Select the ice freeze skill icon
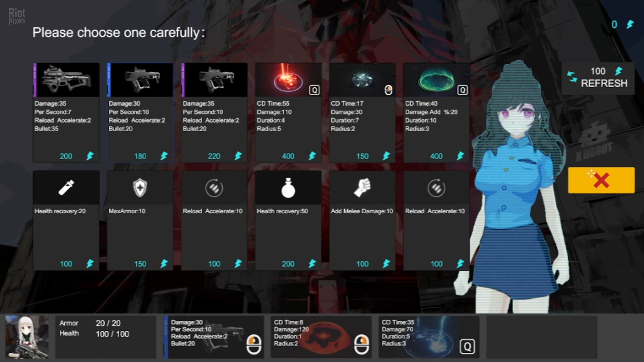This screenshot has height=362, width=644. 362,80
